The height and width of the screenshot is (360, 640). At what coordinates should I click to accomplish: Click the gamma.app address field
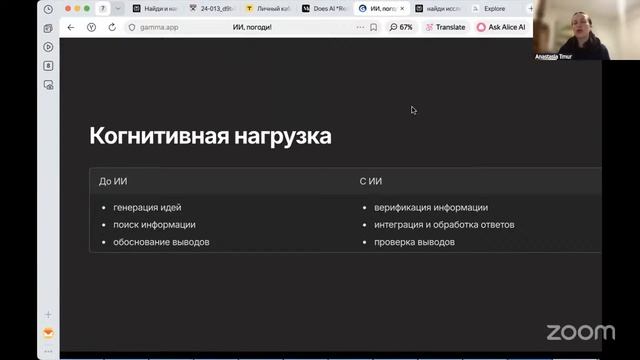click(x=159, y=27)
